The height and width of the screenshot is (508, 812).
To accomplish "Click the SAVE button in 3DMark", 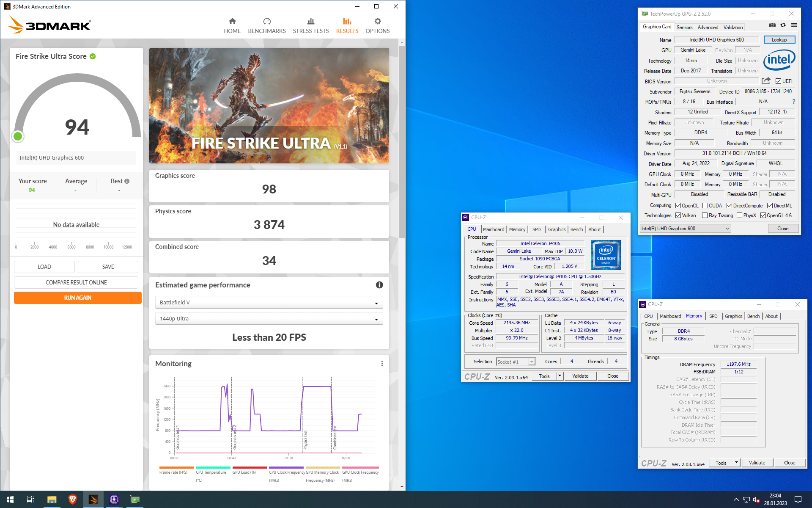I will 108,267.
